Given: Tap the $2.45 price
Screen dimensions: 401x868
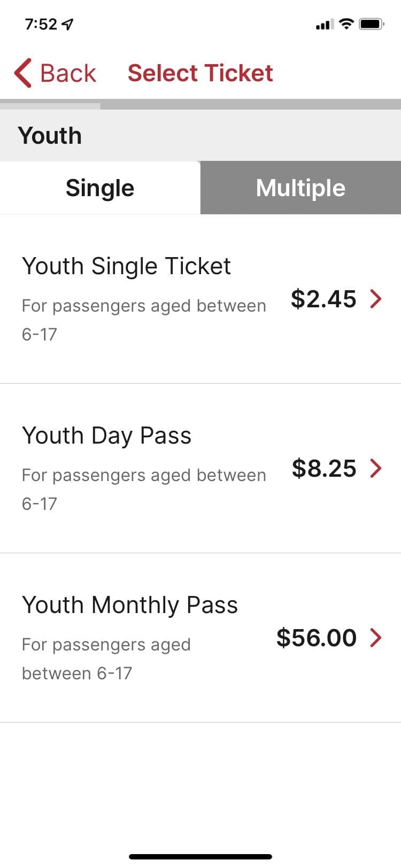Looking at the screenshot, I should click(x=323, y=299).
